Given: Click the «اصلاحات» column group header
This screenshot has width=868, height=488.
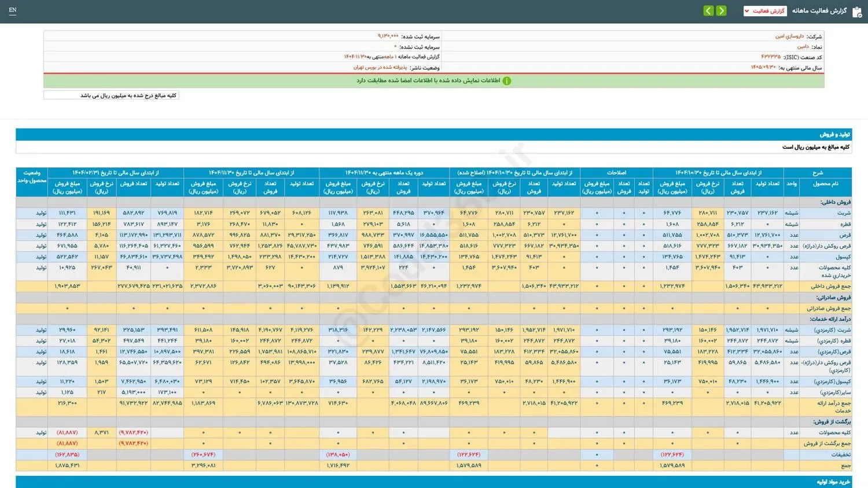Looking at the screenshot, I should click(x=616, y=173).
